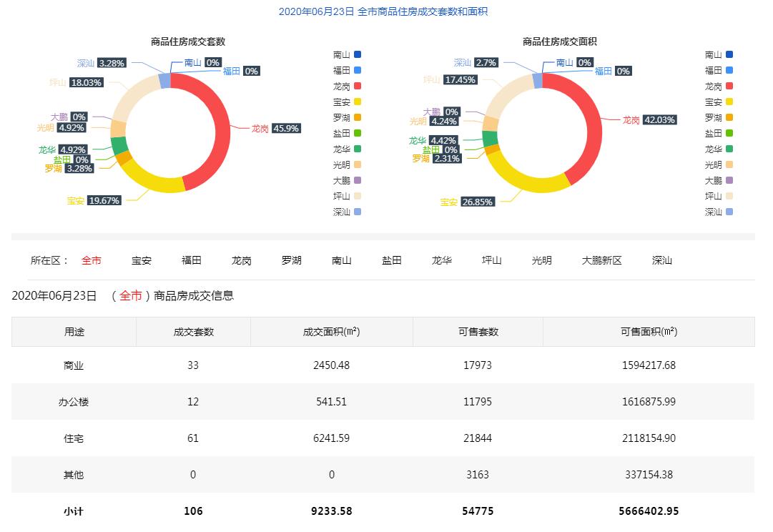Show 南山 district transaction data
This screenshot has width=773, height=532.
[x=342, y=260]
